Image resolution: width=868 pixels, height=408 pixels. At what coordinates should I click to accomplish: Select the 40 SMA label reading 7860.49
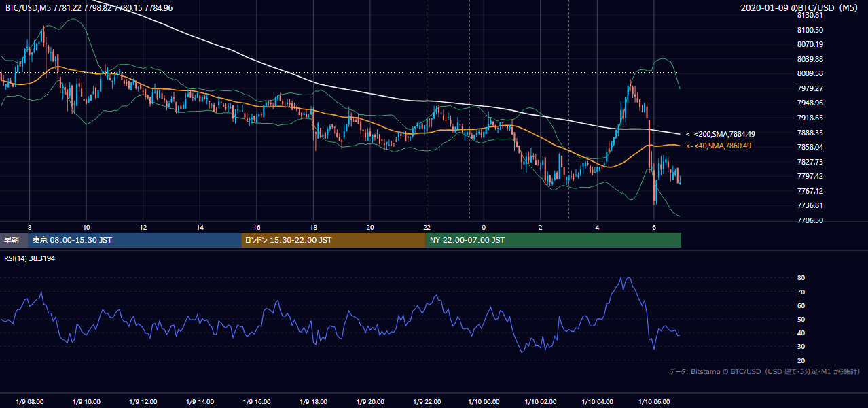719,146
